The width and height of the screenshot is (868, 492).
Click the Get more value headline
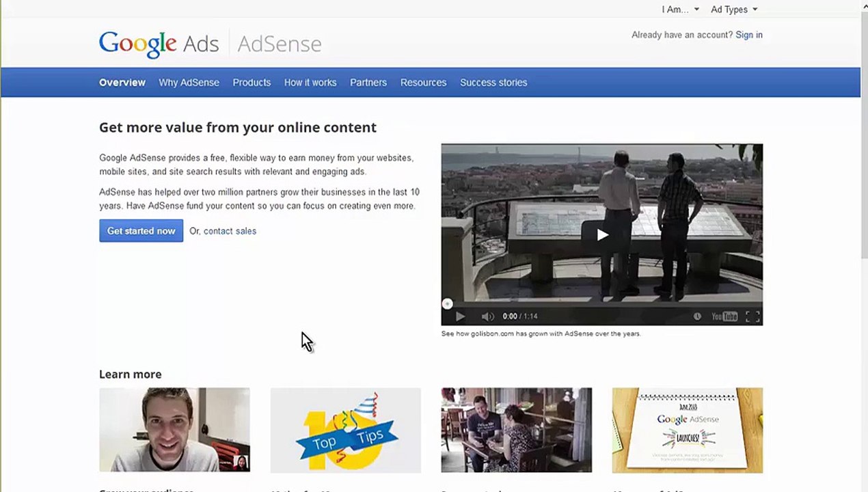(238, 127)
